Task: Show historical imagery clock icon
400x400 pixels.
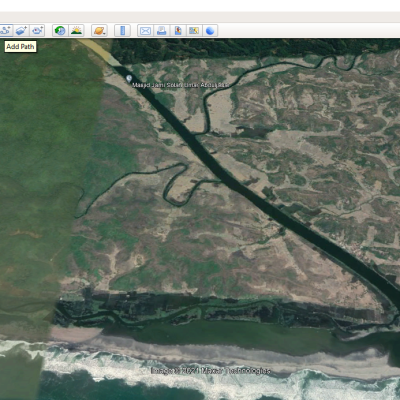Action: coord(60,31)
